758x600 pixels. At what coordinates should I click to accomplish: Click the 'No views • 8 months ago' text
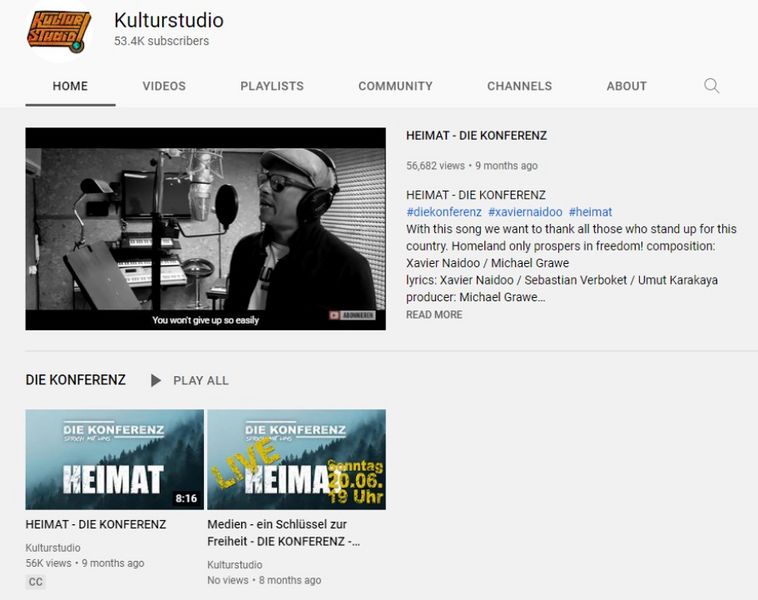tap(264, 580)
